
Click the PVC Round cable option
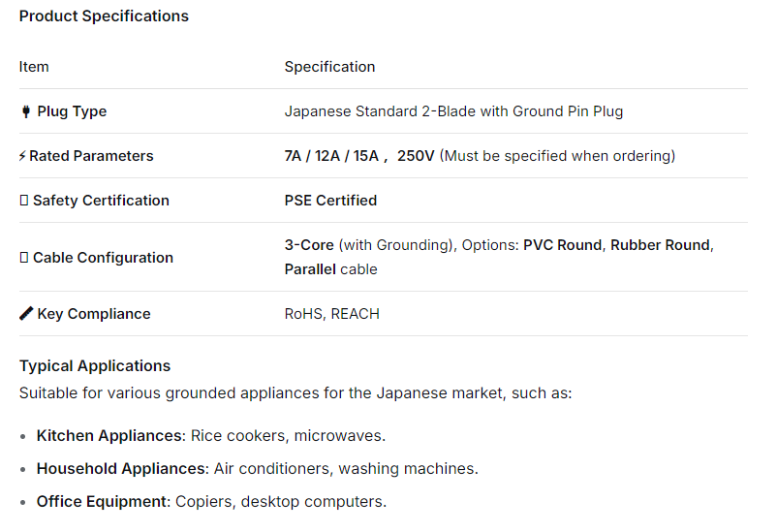562,245
